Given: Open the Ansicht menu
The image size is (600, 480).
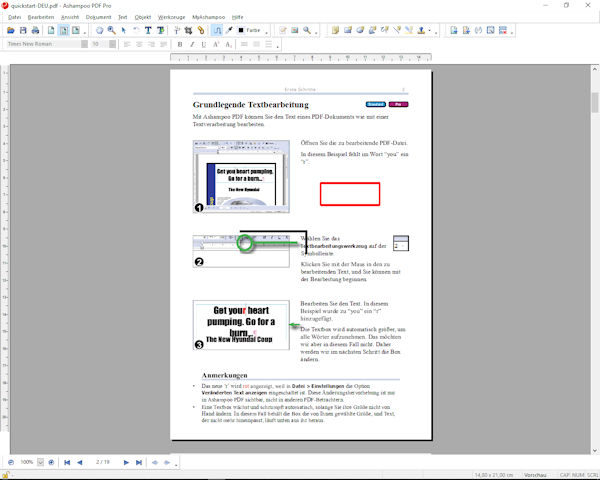Looking at the screenshot, I should 70,17.
